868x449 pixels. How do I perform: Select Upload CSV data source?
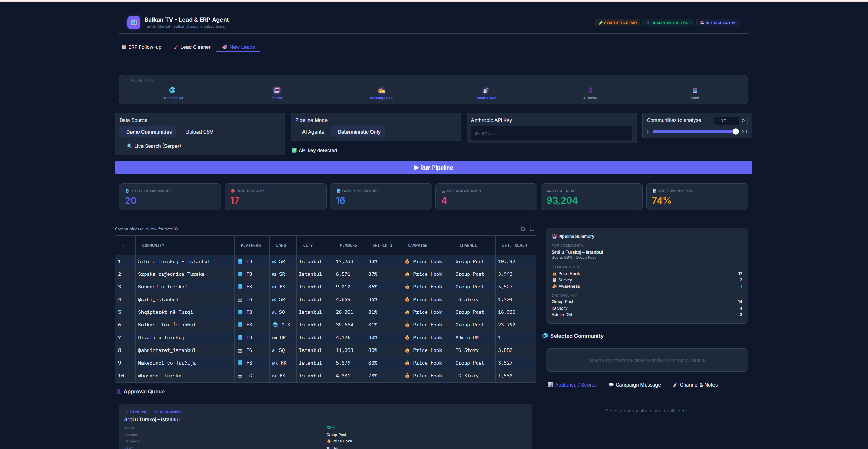[x=199, y=132]
